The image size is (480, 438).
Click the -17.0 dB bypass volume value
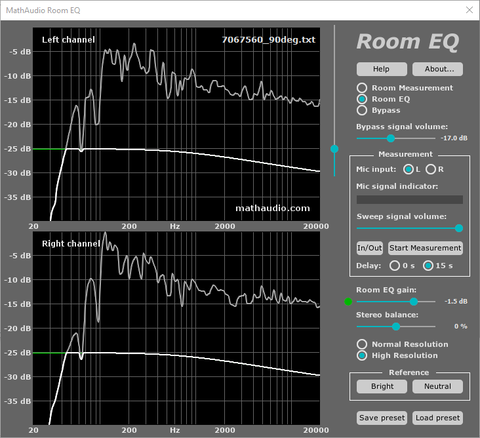point(454,138)
